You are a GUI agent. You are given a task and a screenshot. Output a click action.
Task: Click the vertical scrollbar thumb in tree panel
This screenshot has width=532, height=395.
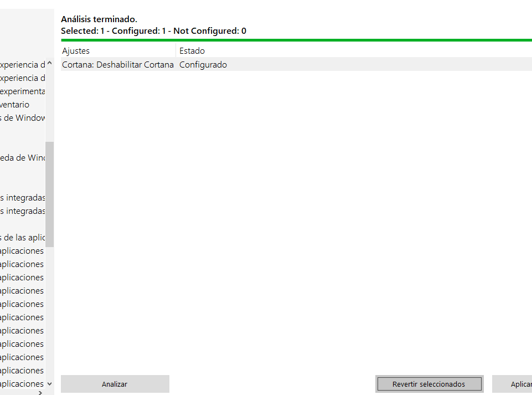49,194
